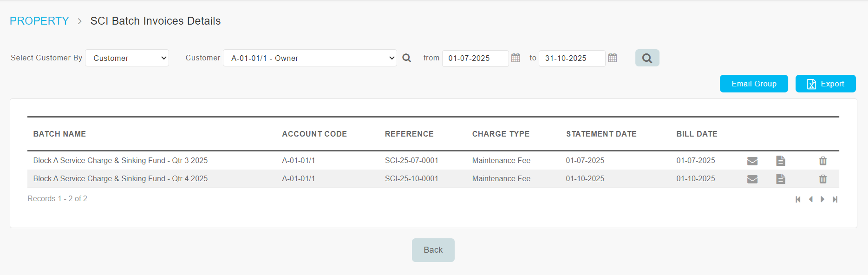Click magnifier icon beside Customer dropdown
Image resolution: width=868 pixels, height=275 pixels.
[x=407, y=58]
